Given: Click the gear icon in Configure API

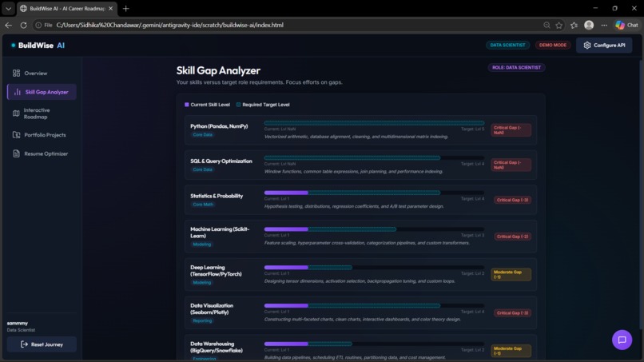Looking at the screenshot, I should tap(587, 46).
